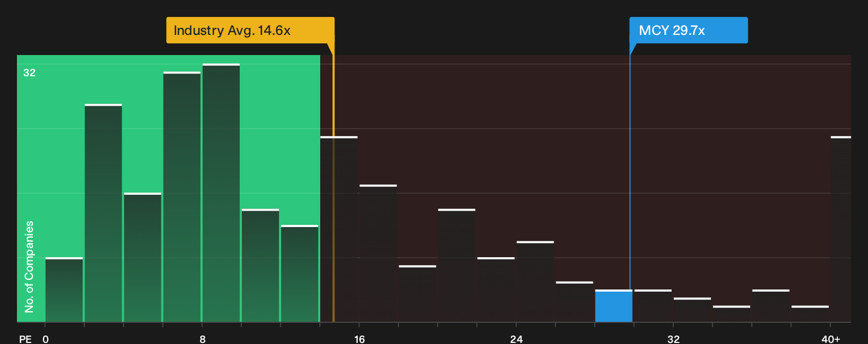Select the "16" x-axis tick label
This screenshot has height=344, width=868.
coord(359,339)
